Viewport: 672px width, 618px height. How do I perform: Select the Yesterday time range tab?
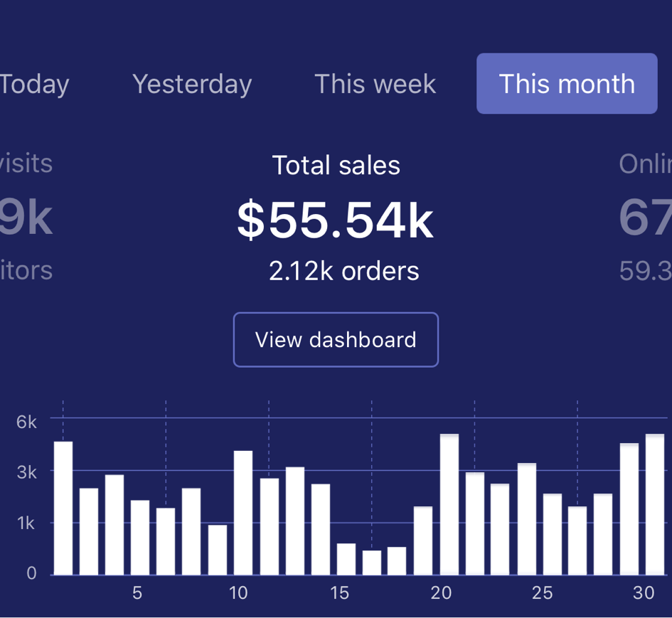tap(192, 84)
